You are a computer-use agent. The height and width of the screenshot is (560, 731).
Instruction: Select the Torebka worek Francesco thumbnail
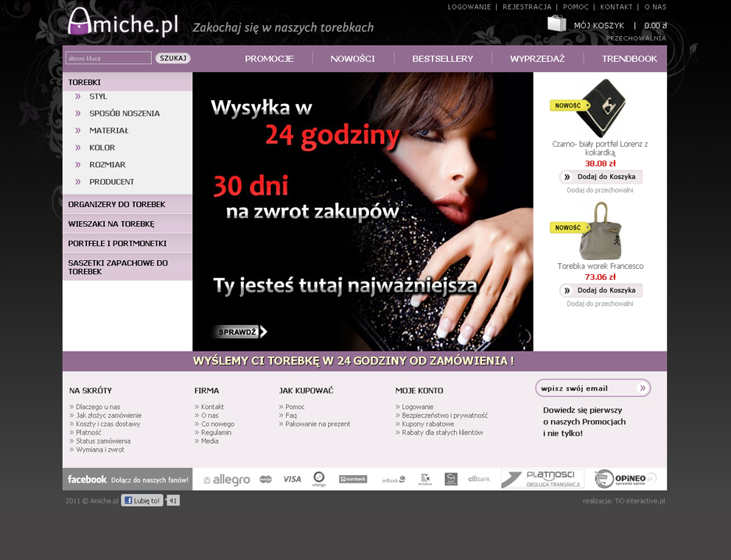point(600,231)
